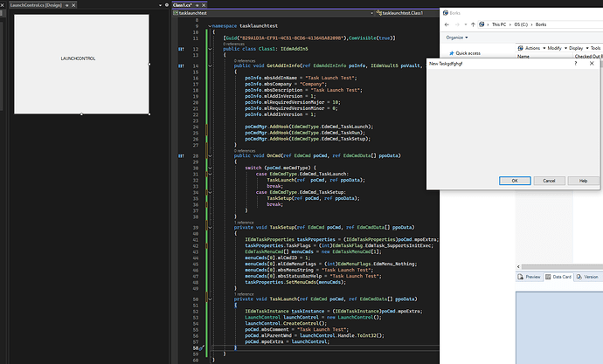Select the LaunchControl.cs [Design] tab

pos(36,5)
